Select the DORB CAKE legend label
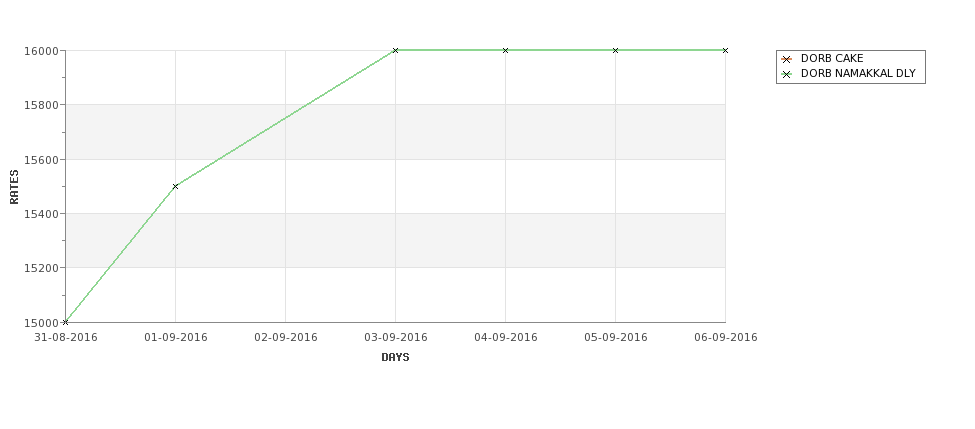975x429 pixels. (x=832, y=58)
